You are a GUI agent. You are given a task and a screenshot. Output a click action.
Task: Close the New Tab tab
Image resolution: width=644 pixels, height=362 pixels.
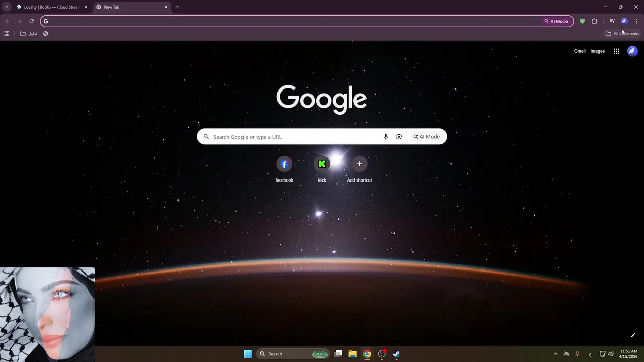click(166, 7)
